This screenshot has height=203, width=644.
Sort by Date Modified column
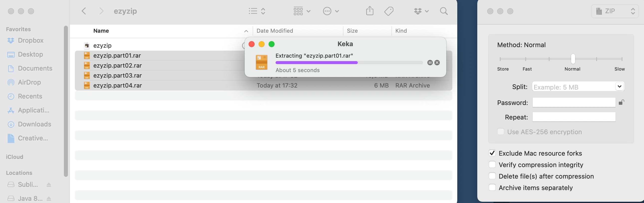(275, 31)
